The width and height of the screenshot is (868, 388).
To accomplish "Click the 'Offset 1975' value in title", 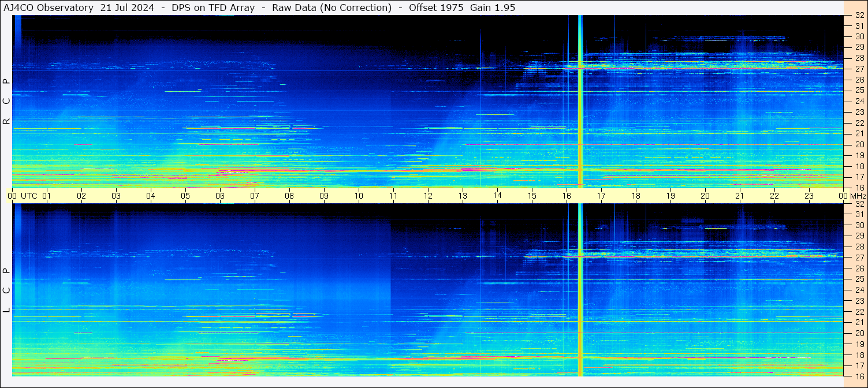I will tap(436, 8).
